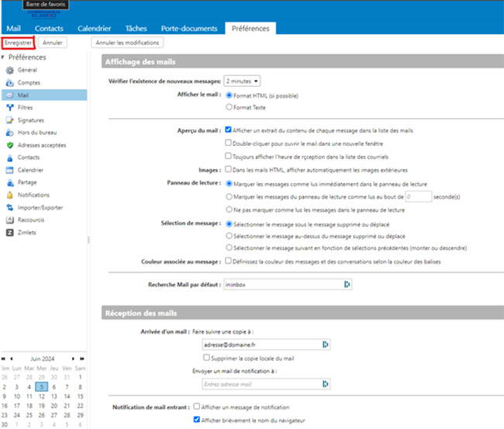The height and width of the screenshot is (429, 504).
Task: Switch to the Porte-documents tab
Action: click(188, 29)
